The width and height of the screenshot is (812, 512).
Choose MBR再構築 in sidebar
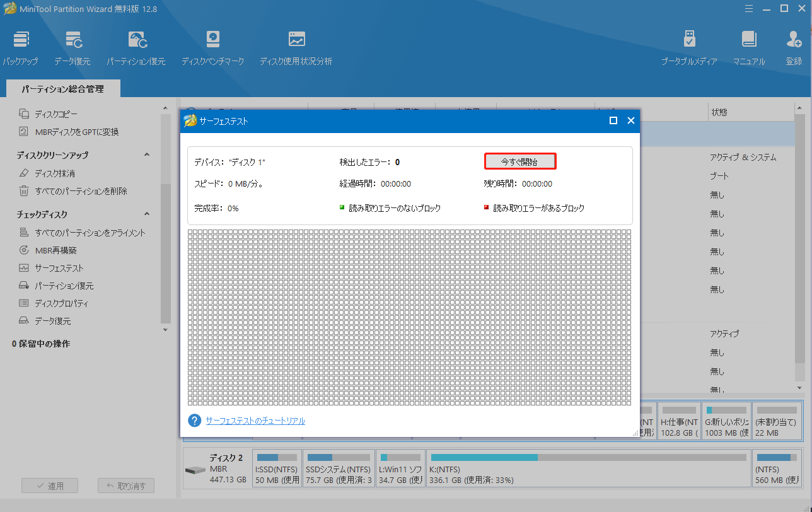click(47, 250)
